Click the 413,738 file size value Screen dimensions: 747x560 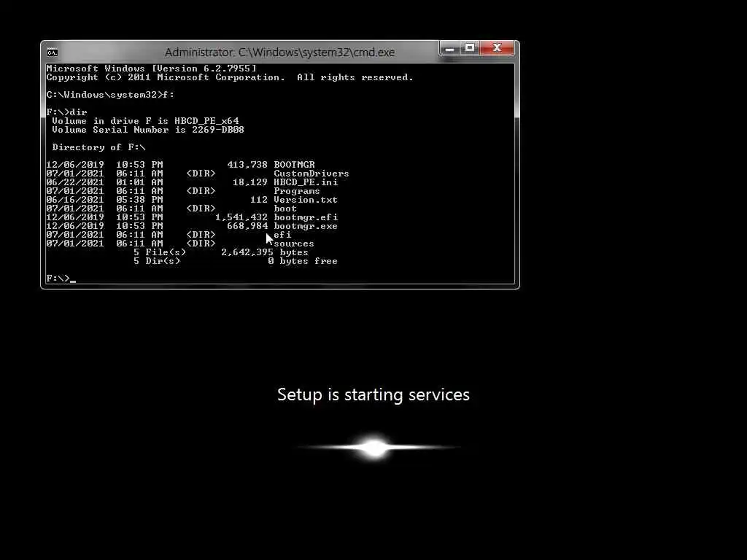click(247, 165)
